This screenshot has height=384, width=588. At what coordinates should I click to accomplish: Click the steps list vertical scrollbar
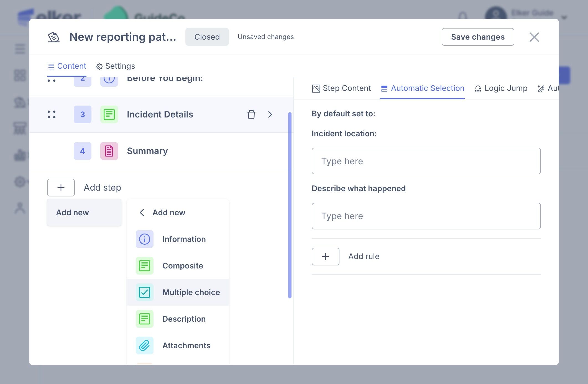(x=290, y=205)
